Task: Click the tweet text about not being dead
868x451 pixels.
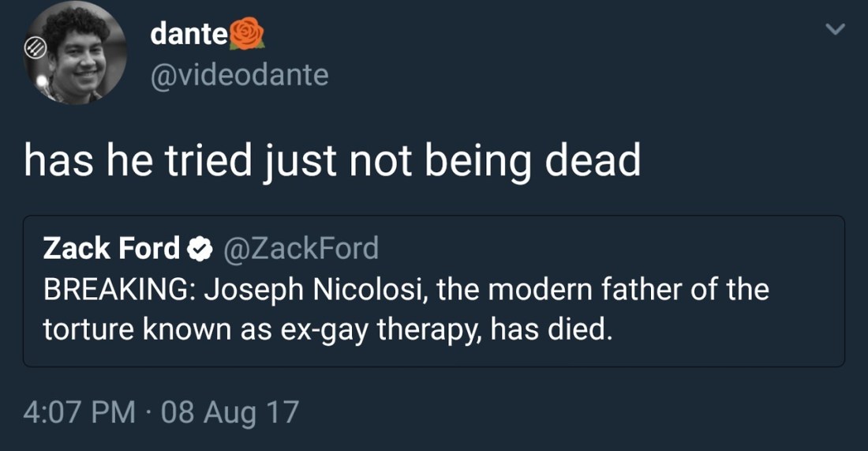Action: click(x=331, y=162)
